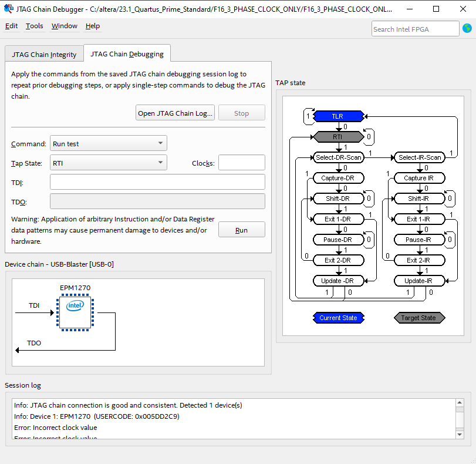Click the Pause-DR state node

pyautogui.click(x=338, y=240)
